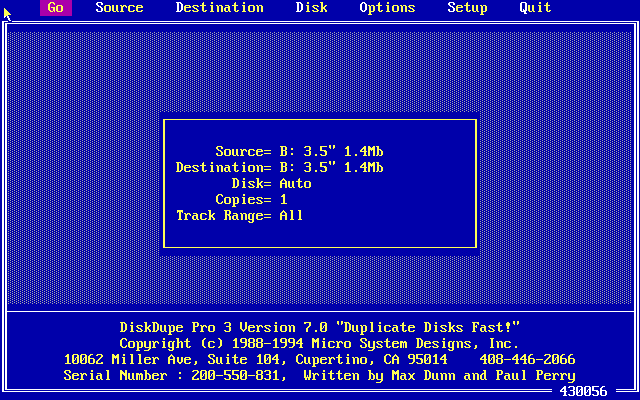The width and height of the screenshot is (640, 400).
Task: Click the 10062 Miller Ave address text
Action: (x=256, y=360)
